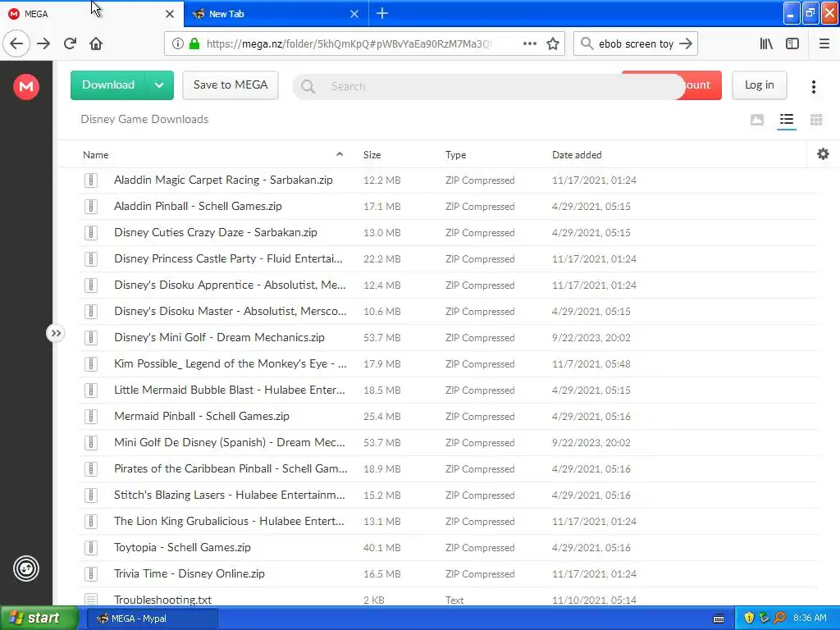The height and width of the screenshot is (630, 840).
Task: Click zip icon of Aladdin Pinball row
Action: pyautogui.click(x=91, y=206)
